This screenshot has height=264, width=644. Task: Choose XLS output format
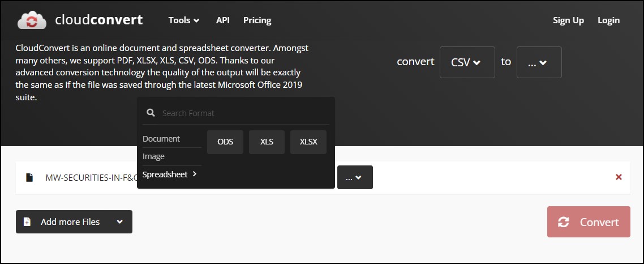[x=267, y=142]
